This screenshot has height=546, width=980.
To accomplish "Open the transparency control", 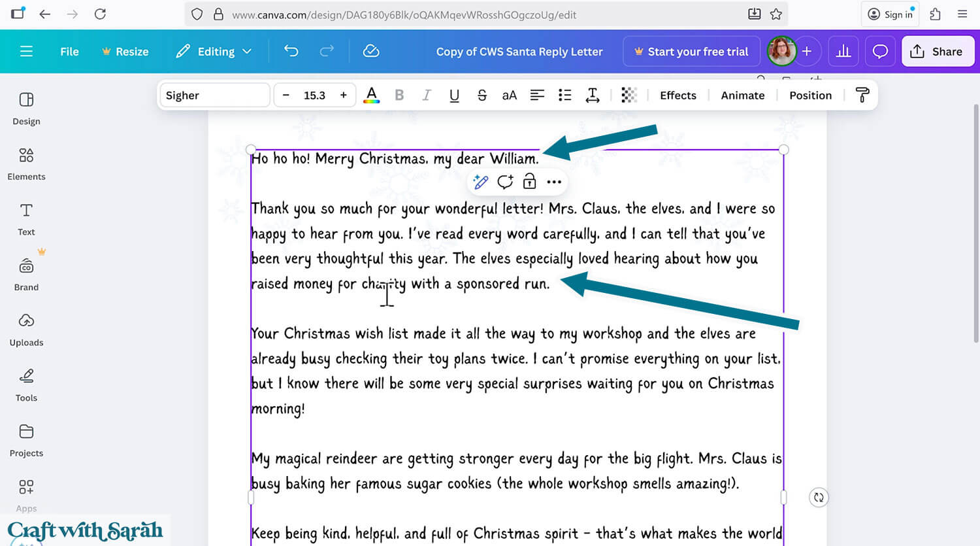I will point(629,95).
